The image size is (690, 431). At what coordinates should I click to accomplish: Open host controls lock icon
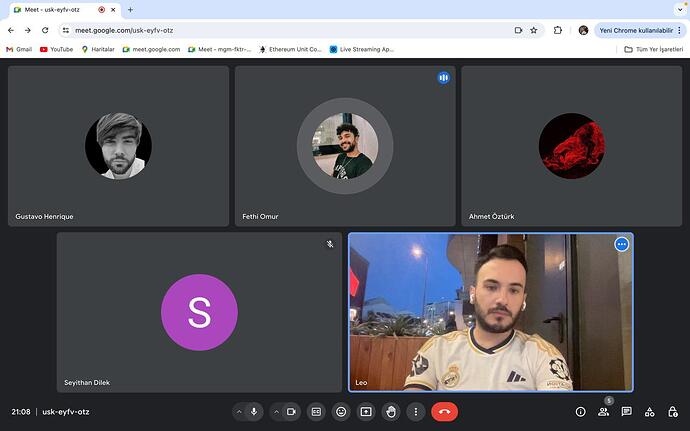pyautogui.click(x=672, y=412)
